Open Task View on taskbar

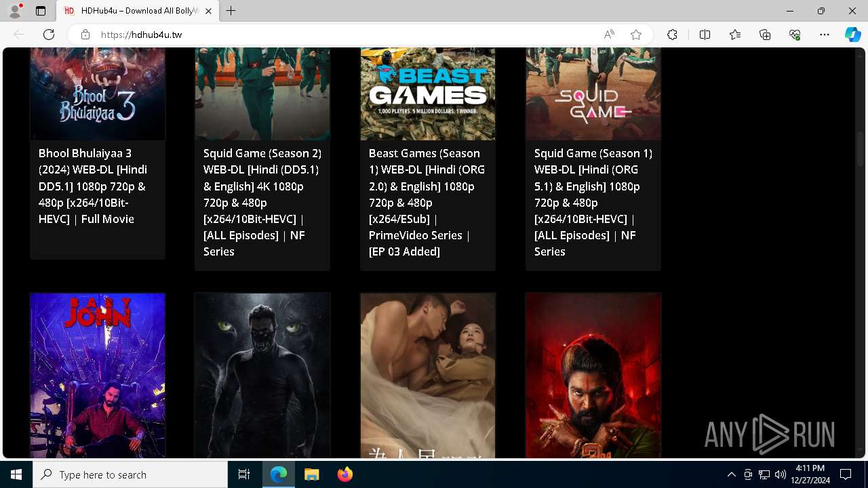tap(244, 474)
